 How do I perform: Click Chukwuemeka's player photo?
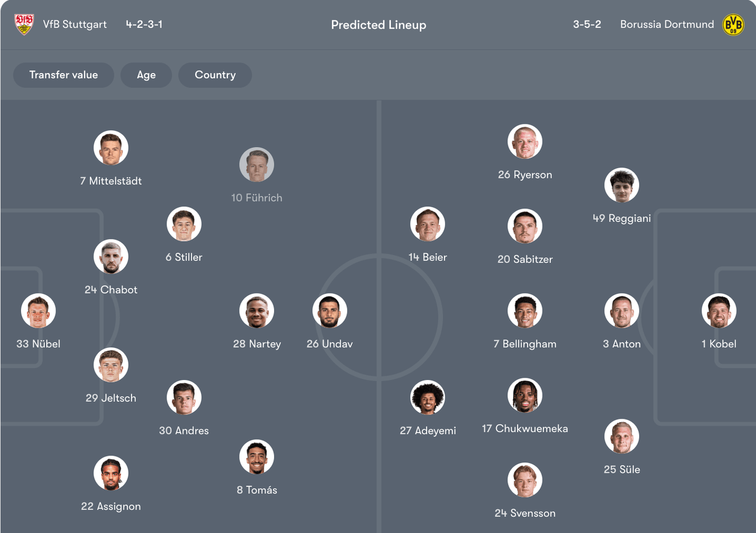click(x=525, y=395)
